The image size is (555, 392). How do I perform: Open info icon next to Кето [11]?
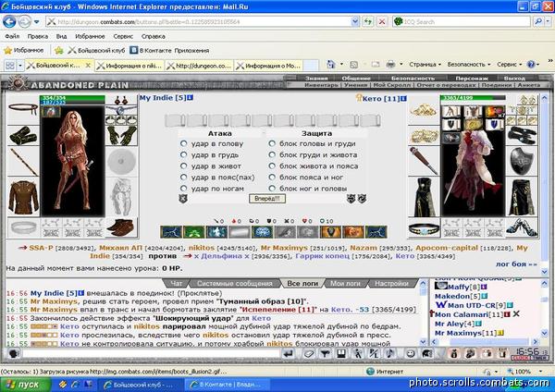coord(404,98)
